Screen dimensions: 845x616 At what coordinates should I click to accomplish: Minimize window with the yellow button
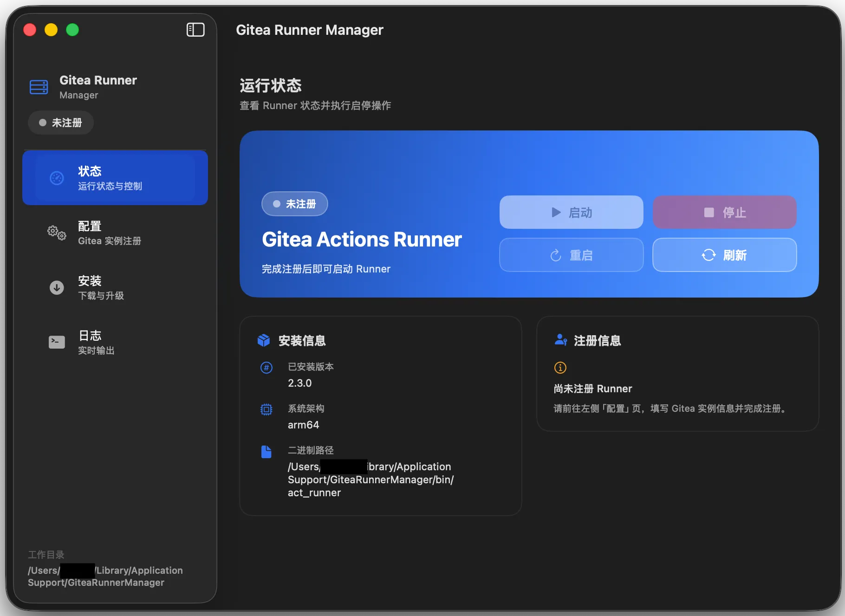point(51,30)
